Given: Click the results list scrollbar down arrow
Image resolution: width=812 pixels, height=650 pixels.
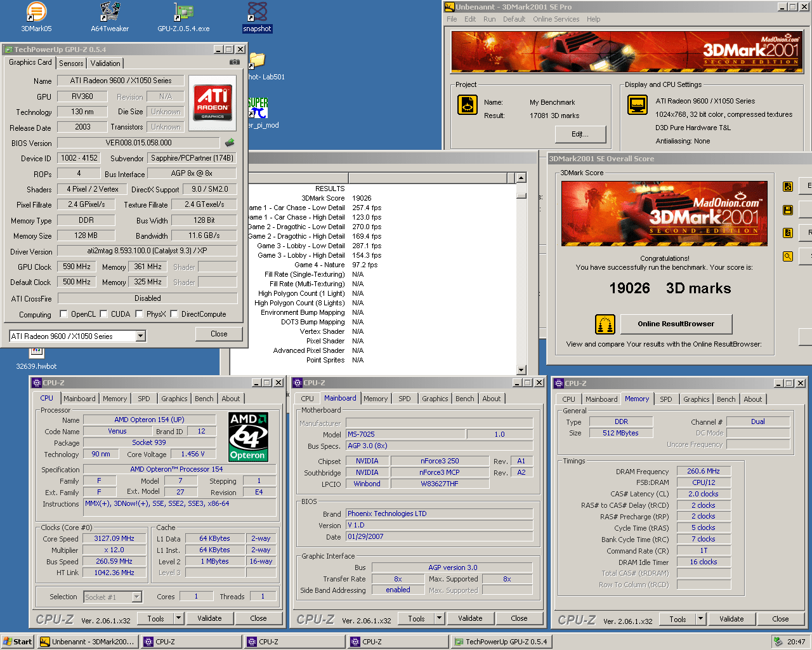Looking at the screenshot, I should (x=521, y=370).
